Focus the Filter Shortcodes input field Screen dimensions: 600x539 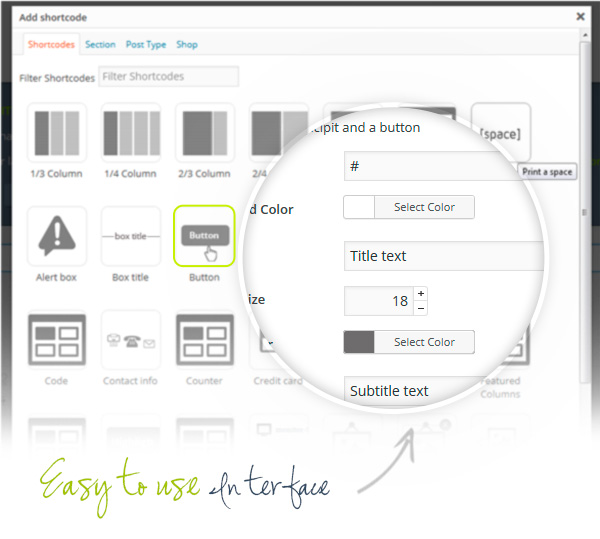click(169, 77)
